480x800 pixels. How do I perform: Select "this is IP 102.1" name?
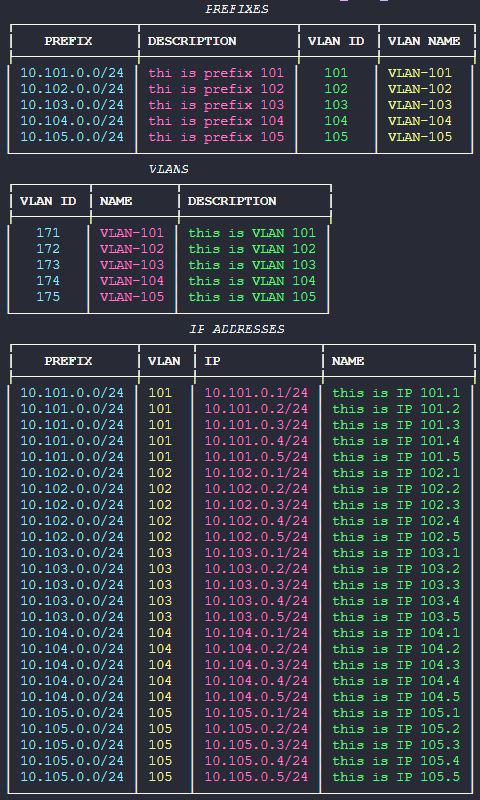tap(396, 473)
